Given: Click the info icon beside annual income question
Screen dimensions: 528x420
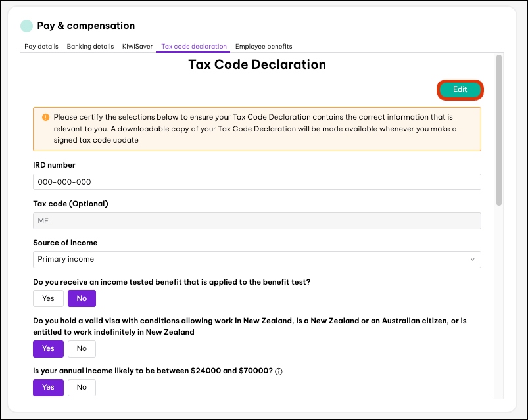Looking at the screenshot, I should coord(278,371).
